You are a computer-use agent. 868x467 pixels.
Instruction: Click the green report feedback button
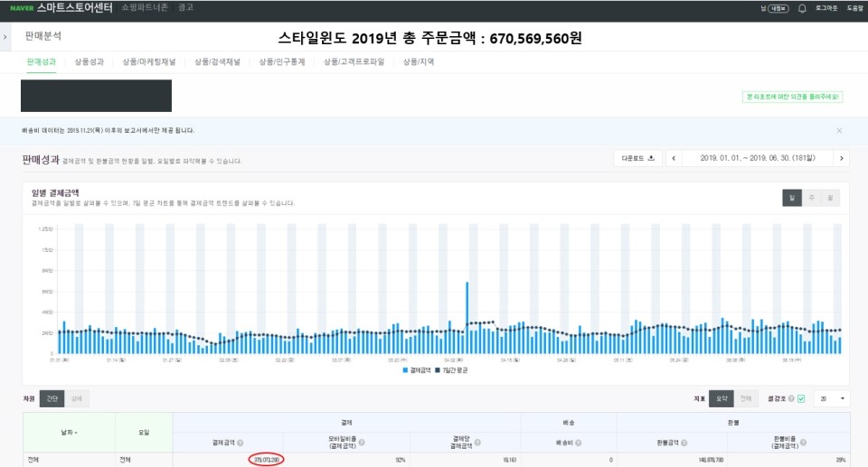[792, 97]
